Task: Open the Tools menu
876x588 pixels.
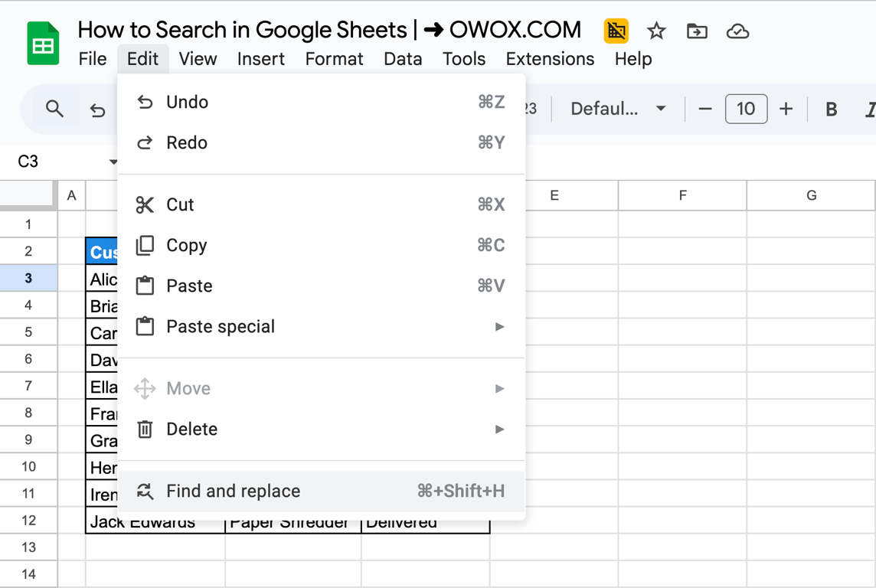Action: click(464, 59)
